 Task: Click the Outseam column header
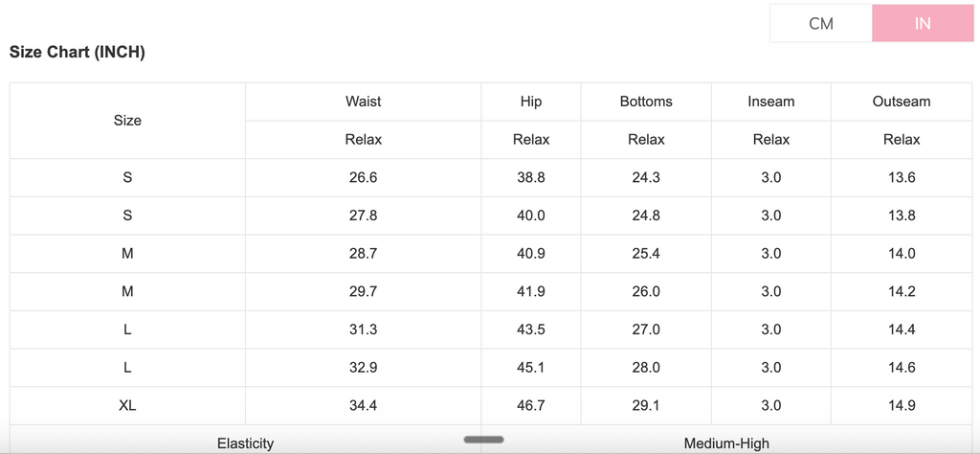click(x=902, y=102)
